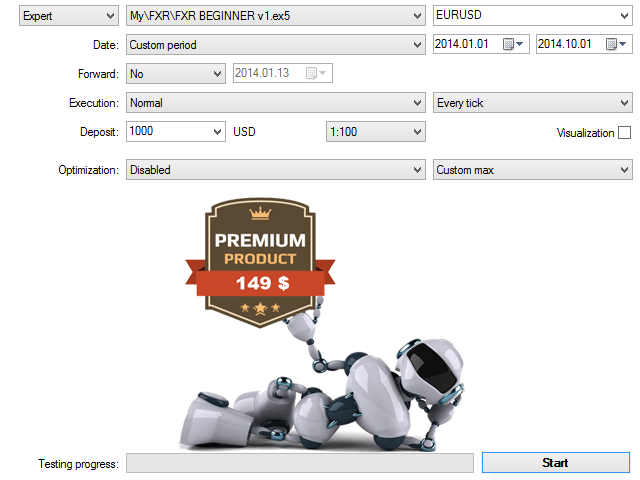Click the start date field 2014.01.01 text
640x480 pixels.
click(x=462, y=44)
